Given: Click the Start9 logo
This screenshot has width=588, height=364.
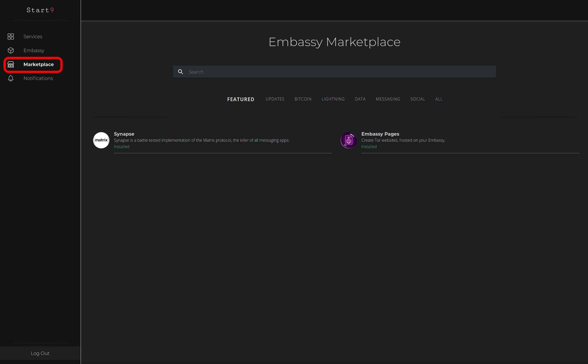Looking at the screenshot, I should pyautogui.click(x=40, y=10).
